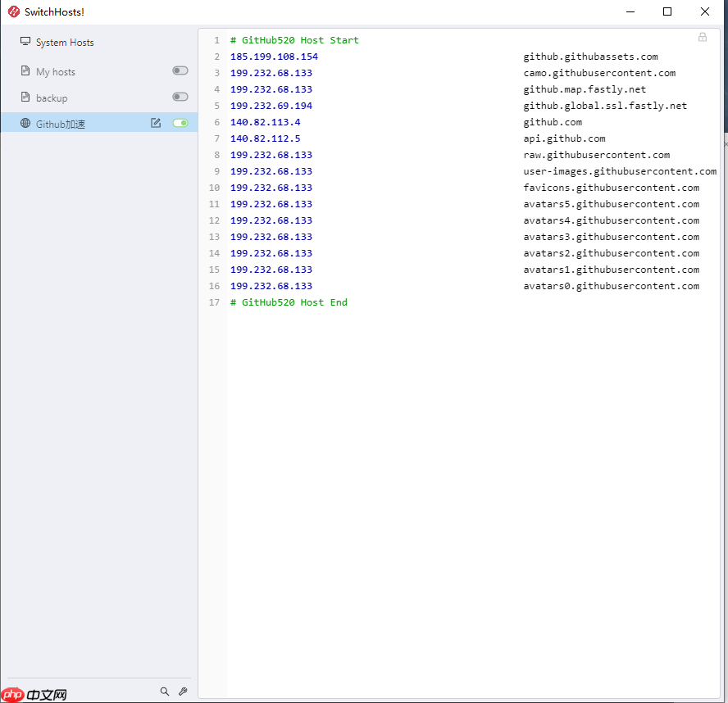Screen dimensions: 728x703
Task: Click the globe icon beside Github加速
Action: [x=25, y=124]
